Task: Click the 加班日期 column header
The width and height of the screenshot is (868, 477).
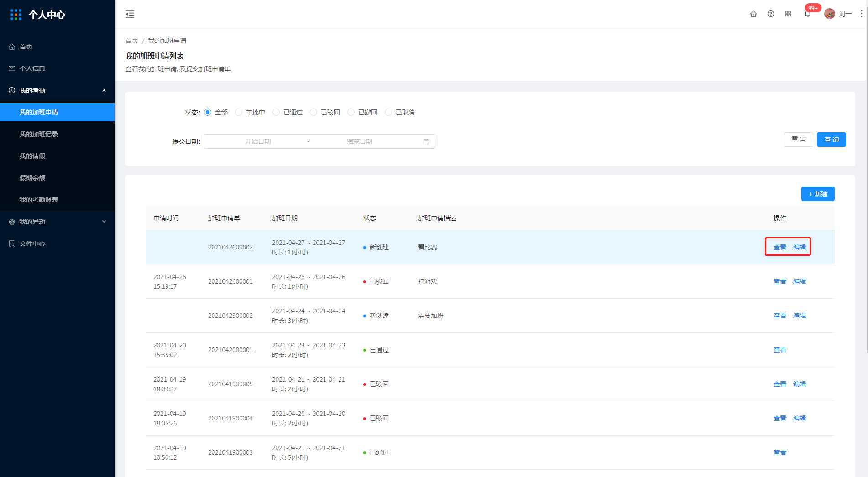Action: 285,218
